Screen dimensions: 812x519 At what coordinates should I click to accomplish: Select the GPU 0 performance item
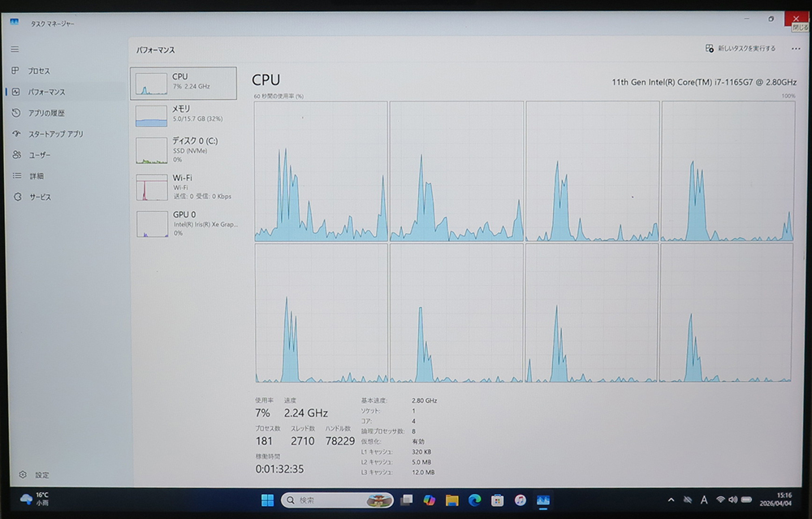pos(184,223)
